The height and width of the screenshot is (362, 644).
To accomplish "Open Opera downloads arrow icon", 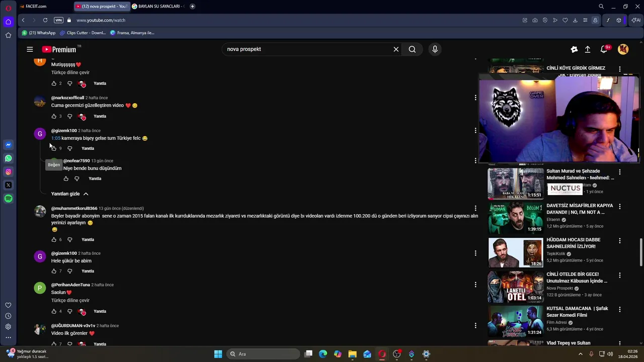I will (575, 20).
